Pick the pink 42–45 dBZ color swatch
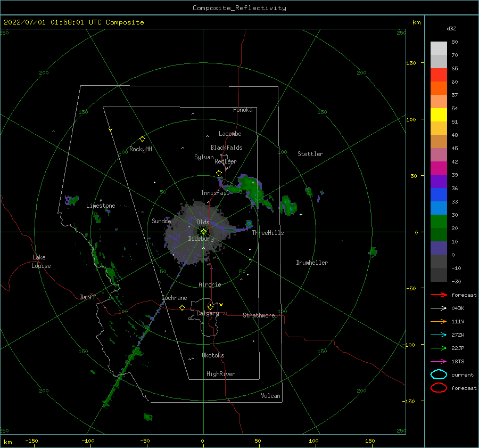479x448 pixels. pyautogui.click(x=439, y=155)
